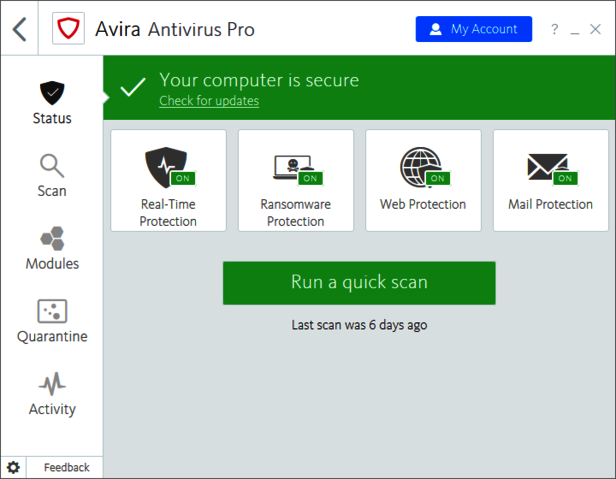
Task: Click the back arrow in the header
Action: [x=20, y=29]
